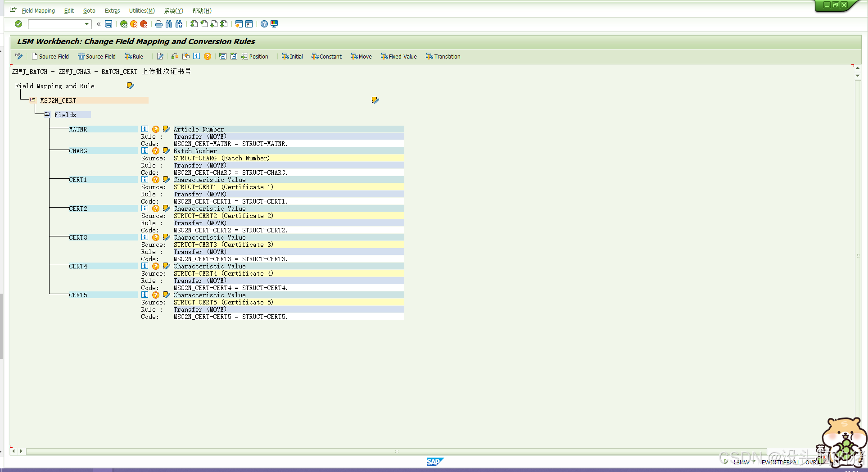Click the Find Next binoculars icon
This screenshot has height=472, width=868.
(x=179, y=24)
